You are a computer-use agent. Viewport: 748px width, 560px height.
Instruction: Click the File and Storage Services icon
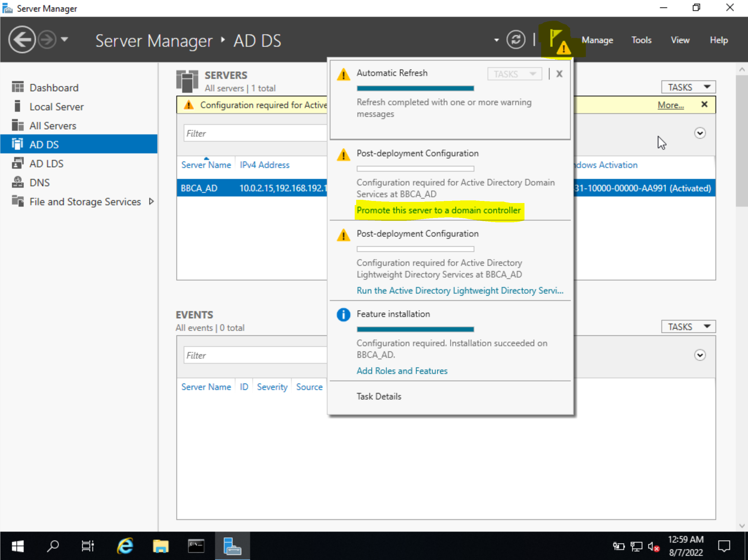point(18,201)
